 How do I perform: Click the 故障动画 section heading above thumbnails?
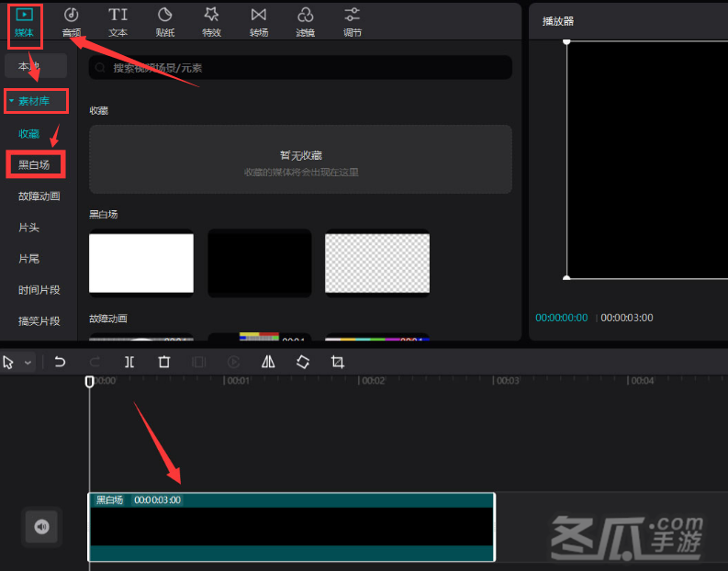[x=108, y=319]
